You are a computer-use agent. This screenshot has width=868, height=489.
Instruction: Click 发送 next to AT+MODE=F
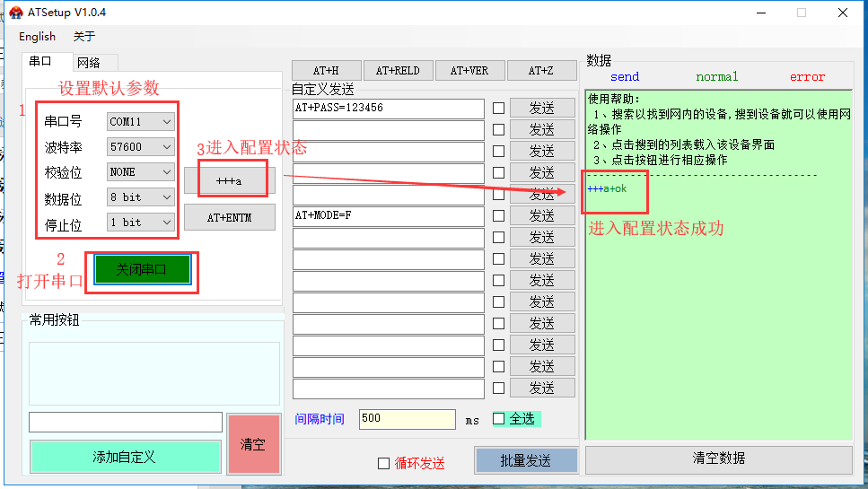(542, 216)
